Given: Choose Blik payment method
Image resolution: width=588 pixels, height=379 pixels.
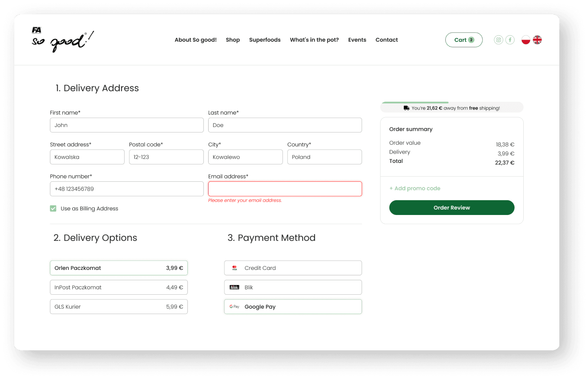Looking at the screenshot, I should tap(293, 287).
